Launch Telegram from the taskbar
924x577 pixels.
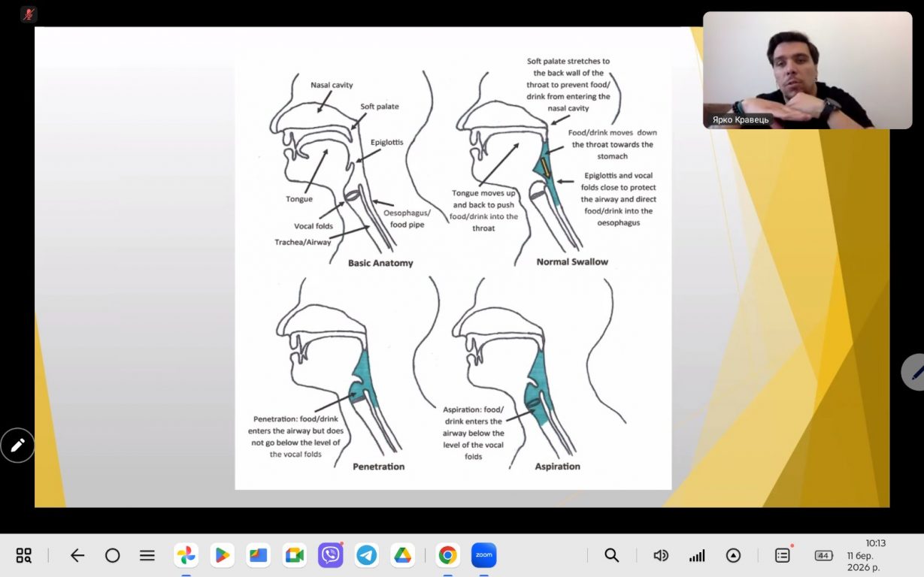[x=367, y=555]
